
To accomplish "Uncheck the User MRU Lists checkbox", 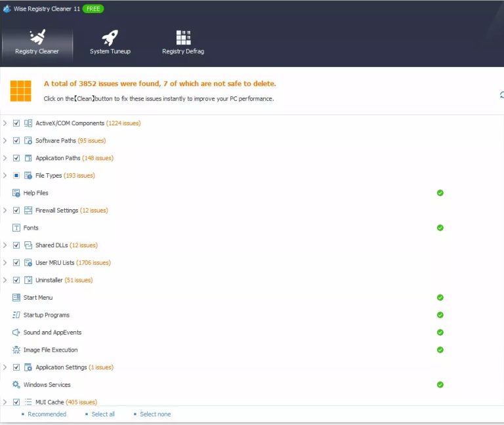I will point(16,262).
